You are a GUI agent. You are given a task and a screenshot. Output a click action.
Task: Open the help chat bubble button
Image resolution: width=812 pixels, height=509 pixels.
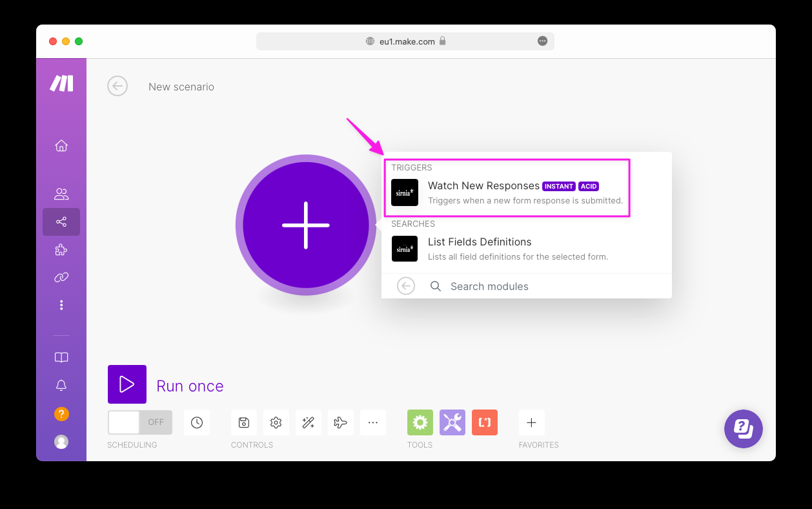tap(744, 429)
